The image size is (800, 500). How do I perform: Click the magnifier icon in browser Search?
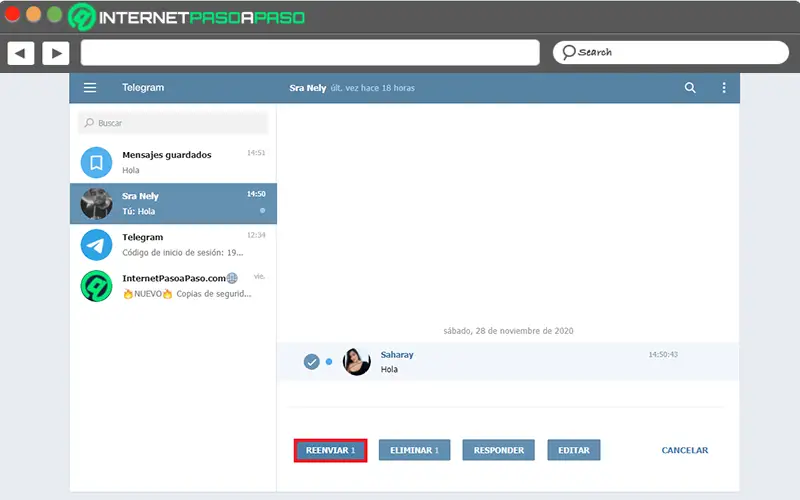point(568,52)
